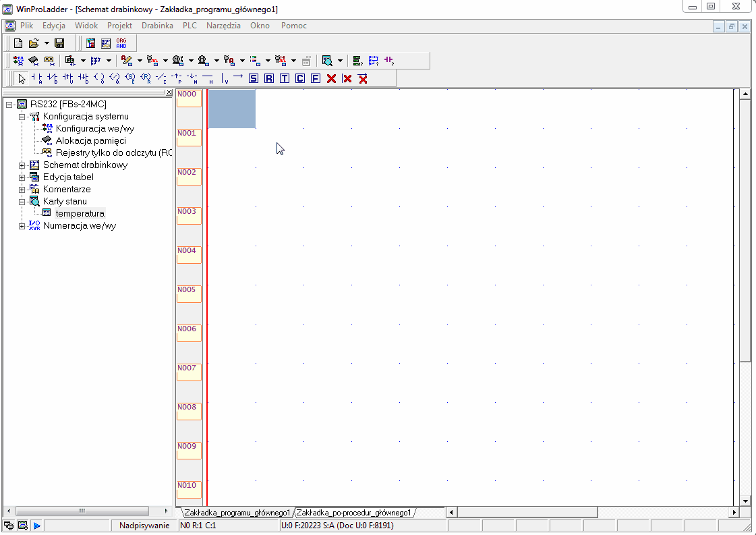Select the arrow pointer tool

(x=22, y=79)
